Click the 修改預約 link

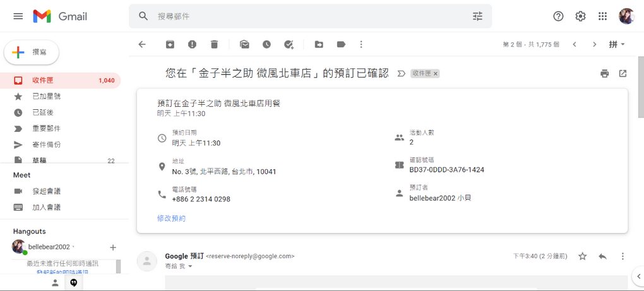[x=171, y=218]
